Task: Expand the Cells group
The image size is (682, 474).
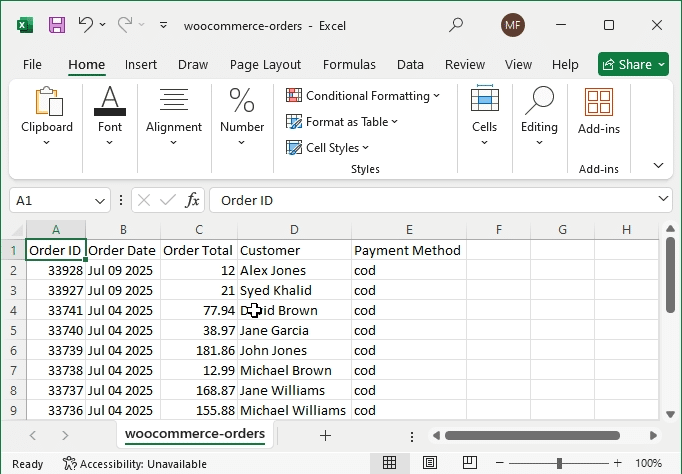Action: [485, 117]
